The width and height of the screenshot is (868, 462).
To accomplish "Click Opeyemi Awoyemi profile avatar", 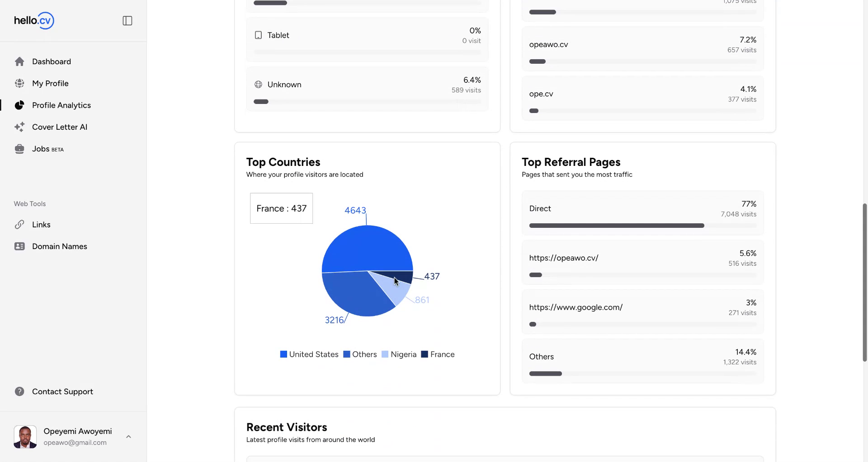I will (25, 437).
